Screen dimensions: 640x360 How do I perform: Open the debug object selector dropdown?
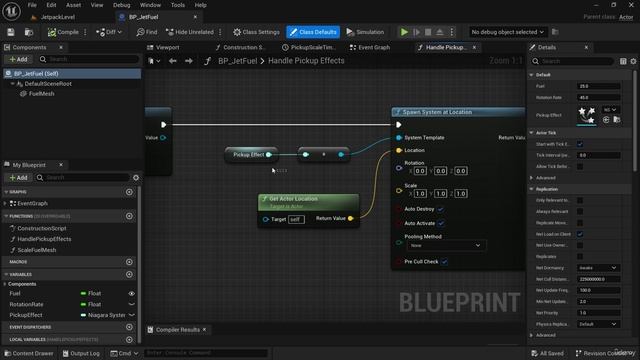click(x=507, y=32)
